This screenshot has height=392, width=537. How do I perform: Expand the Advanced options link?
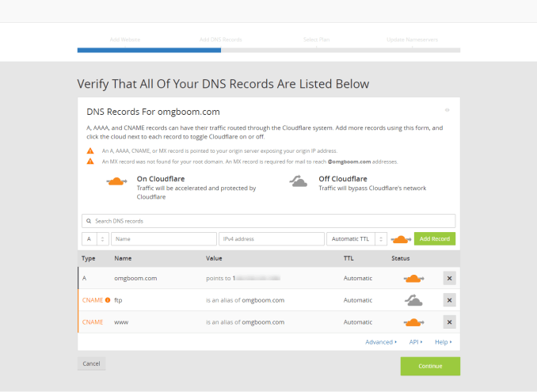click(381, 342)
